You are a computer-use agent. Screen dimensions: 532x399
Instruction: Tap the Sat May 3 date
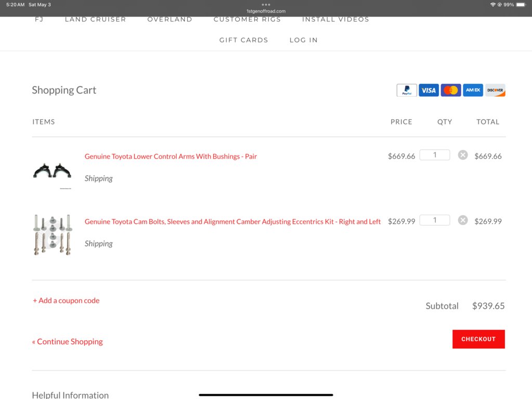pos(40,5)
